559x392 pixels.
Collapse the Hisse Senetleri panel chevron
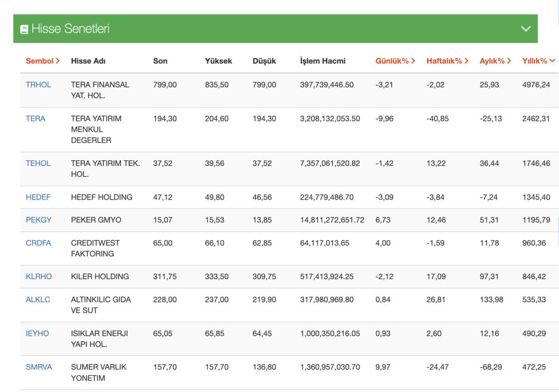point(526,29)
